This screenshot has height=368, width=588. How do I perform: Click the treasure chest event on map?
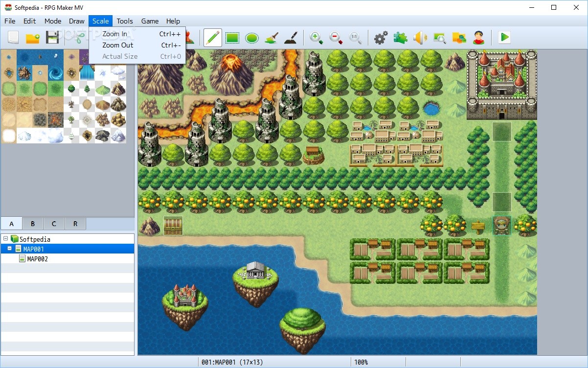pyautogui.click(x=173, y=226)
